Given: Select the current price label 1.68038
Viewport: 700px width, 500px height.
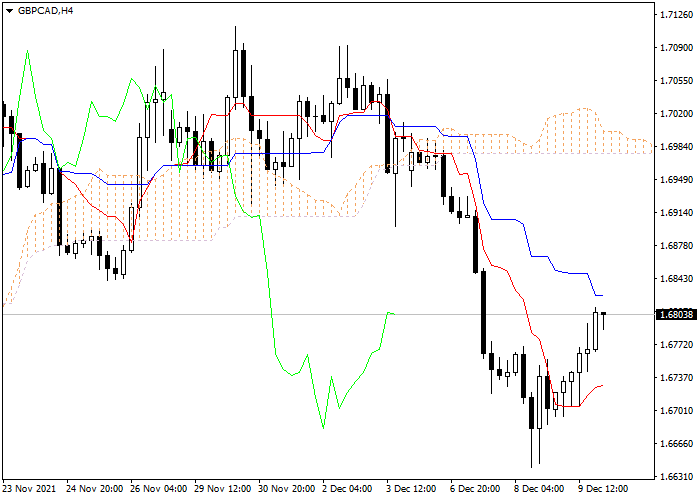Looking at the screenshot, I should point(677,315).
